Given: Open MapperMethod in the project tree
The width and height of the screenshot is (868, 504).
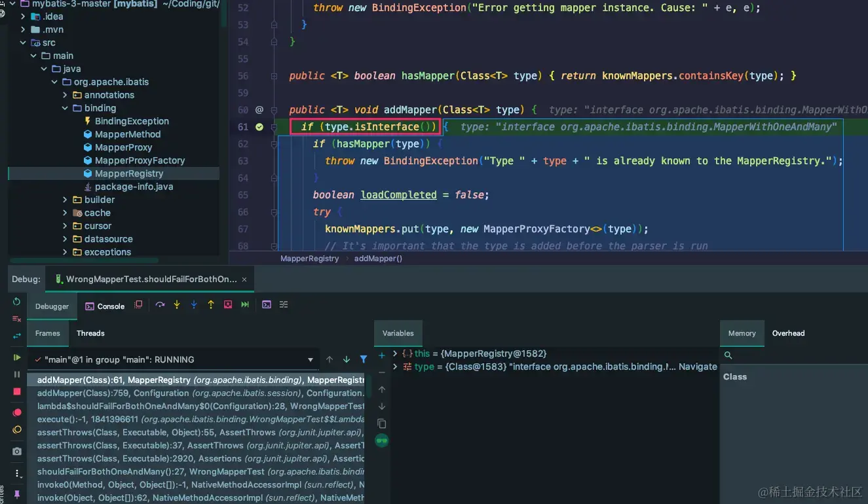Looking at the screenshot, I should (128, 134).
